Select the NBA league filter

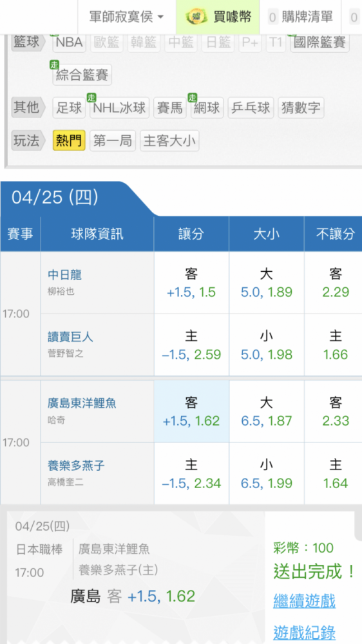tap(69, 43)
